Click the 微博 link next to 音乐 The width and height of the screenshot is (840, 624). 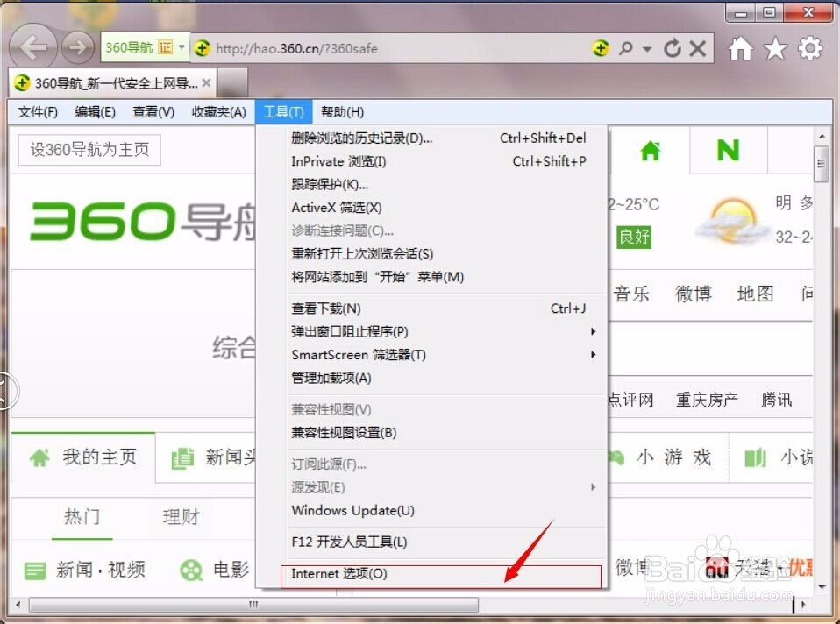[x=694, y=294]
